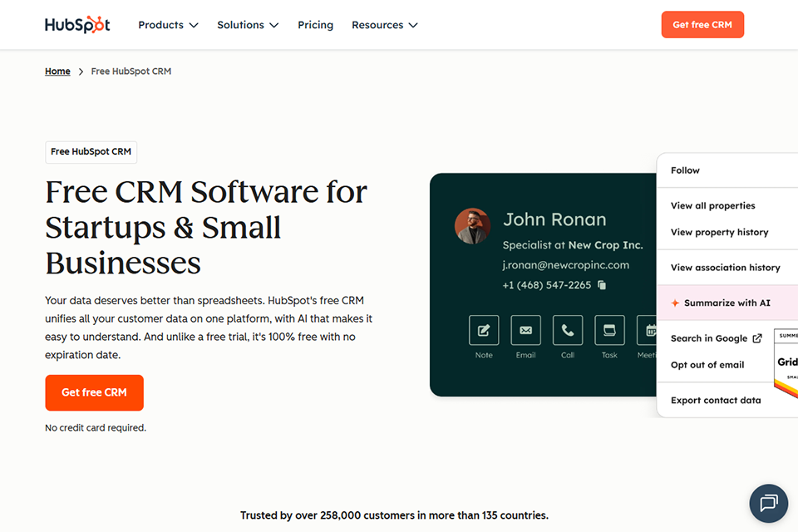The image size is (798, 532).
Task: Click the Trusted by over 258,000 customers text
Action: (394, 515)
